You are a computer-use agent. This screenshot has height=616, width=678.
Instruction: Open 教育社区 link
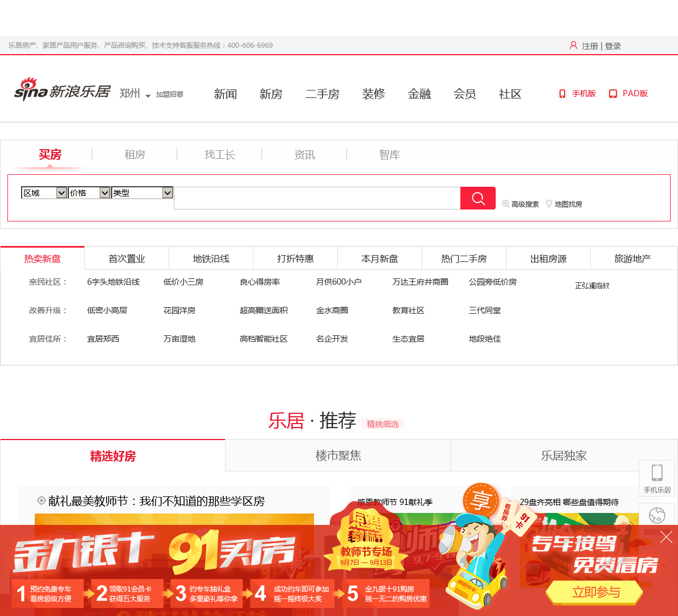pyautogui.click(x=408, y=310)
